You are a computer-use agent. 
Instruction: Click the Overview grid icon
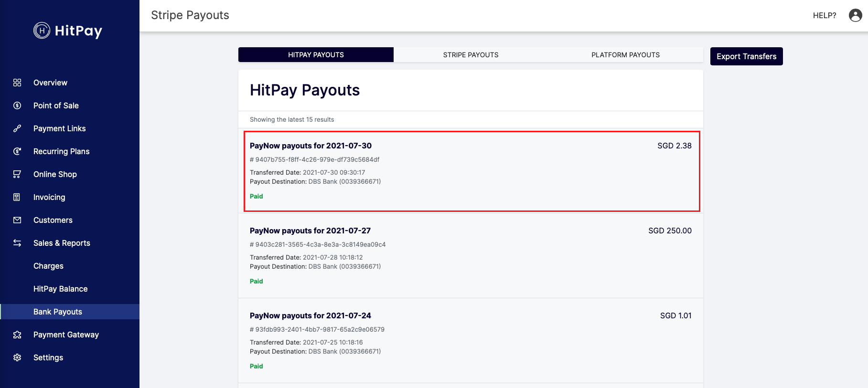point(17,83)
